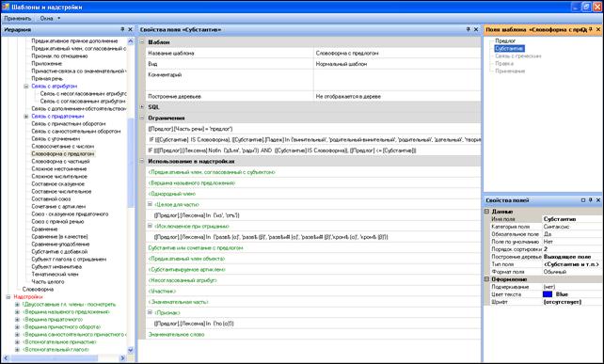Collapse the Данные section in Свойства полей
The width and height of the screenshot is (604, 364).
click(487, 212)
